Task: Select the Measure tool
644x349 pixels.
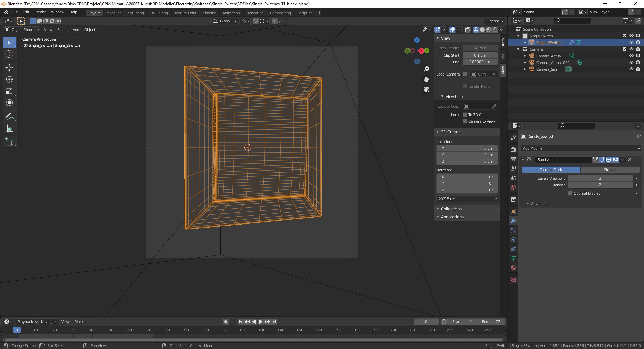Action: click(x=9, y=129)
